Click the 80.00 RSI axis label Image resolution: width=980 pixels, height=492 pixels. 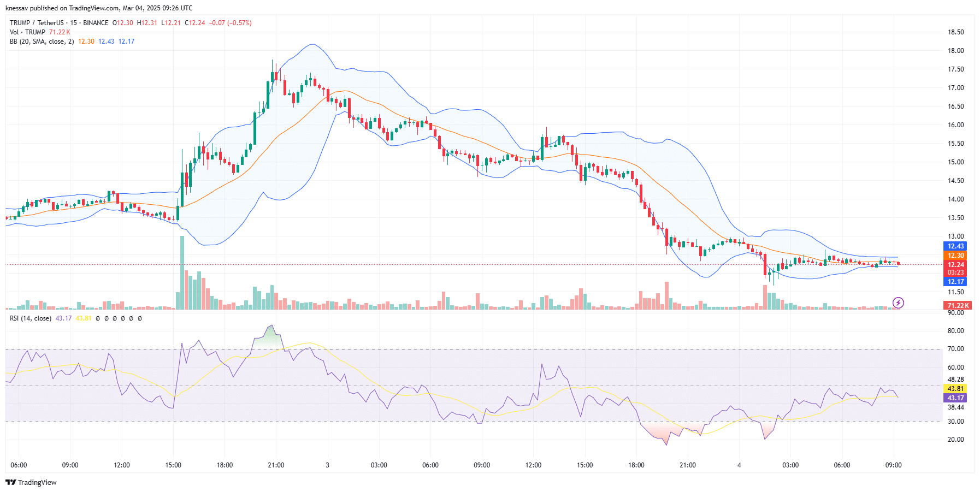click(x=955, y=331)
